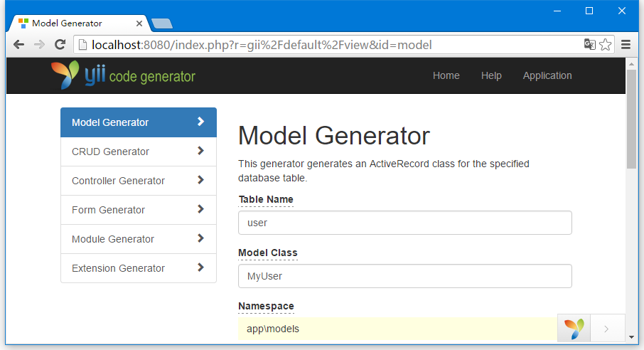
Task: Select Module Generator in sidebar
Action: coord(139,239)
